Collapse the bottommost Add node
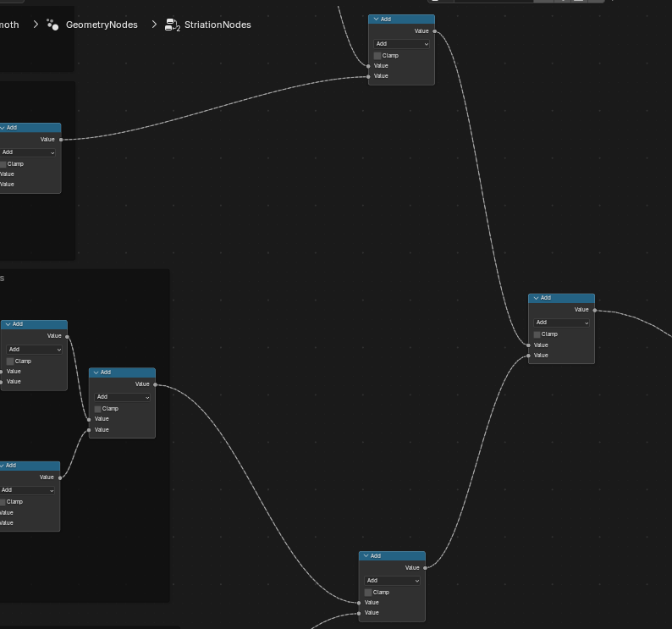This screenshot has width=672, height=629. pyautogui.click(x=366, y=556)
